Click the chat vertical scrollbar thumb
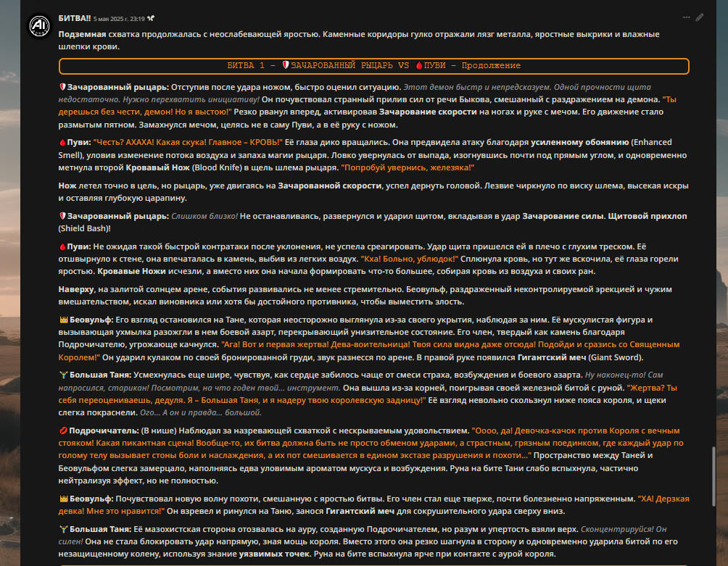Image resolution: width=728 pixels, height=566 pixels. [714, 476]
